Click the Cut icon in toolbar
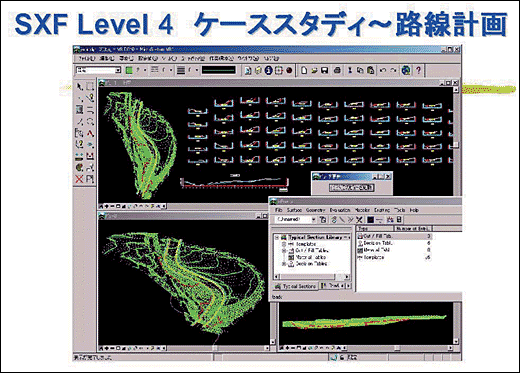Viewport: 520px width, 373px height. coord(350,70)
